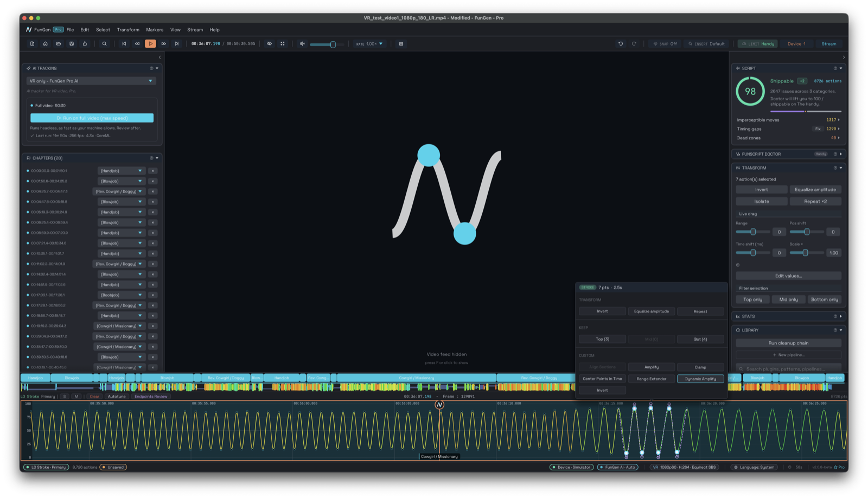Viewport: 868px width, 498px height.
Task: Click the rewind playback icon
Action: (137, 44)
